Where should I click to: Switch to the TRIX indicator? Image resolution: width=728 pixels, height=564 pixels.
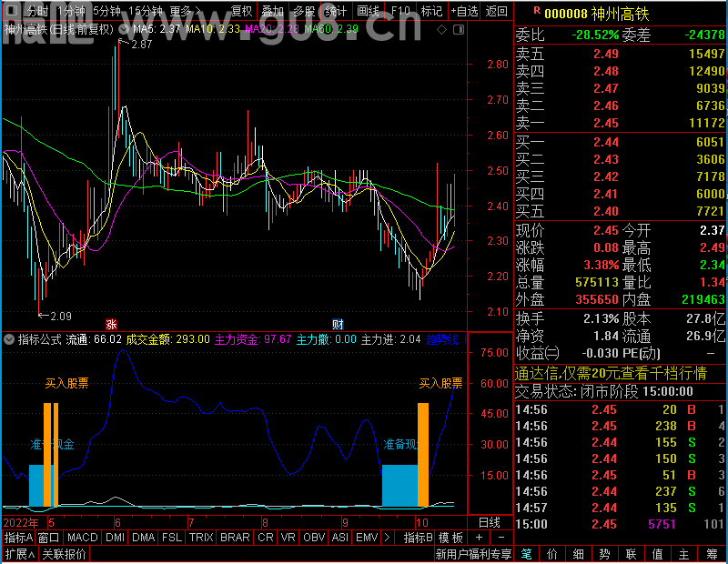(x=201, y=538)
